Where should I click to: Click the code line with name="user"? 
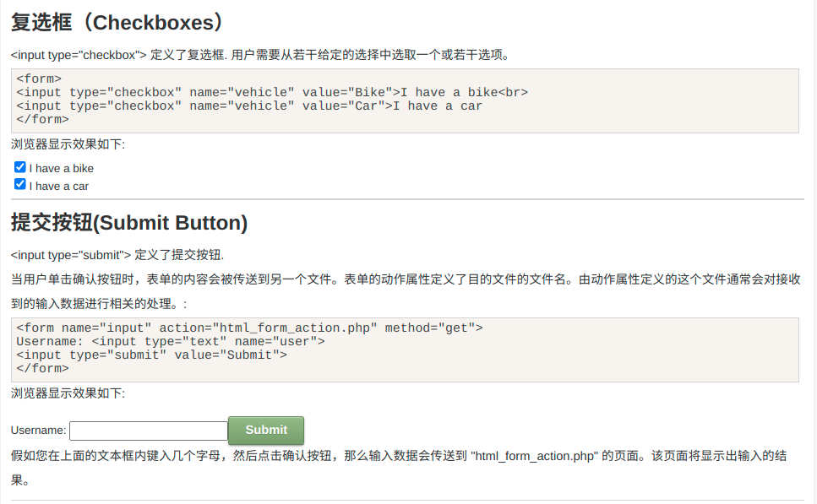pos(171,341)
